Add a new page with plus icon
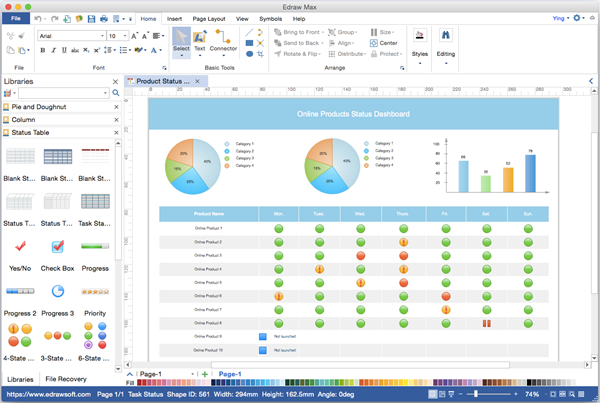Image resolution: width=600 pixels, height=403 pixels. tap(205, 374)
